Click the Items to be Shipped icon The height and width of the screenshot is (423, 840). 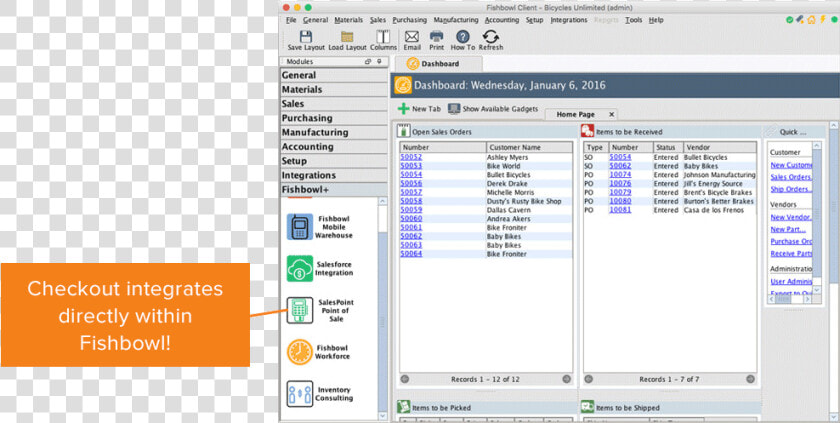pos(588,407)
